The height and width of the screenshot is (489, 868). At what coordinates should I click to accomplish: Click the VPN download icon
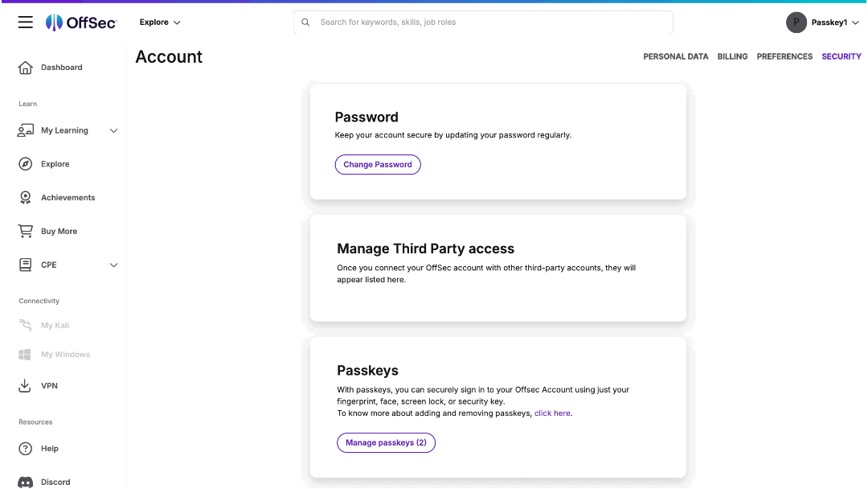(25, 386)
